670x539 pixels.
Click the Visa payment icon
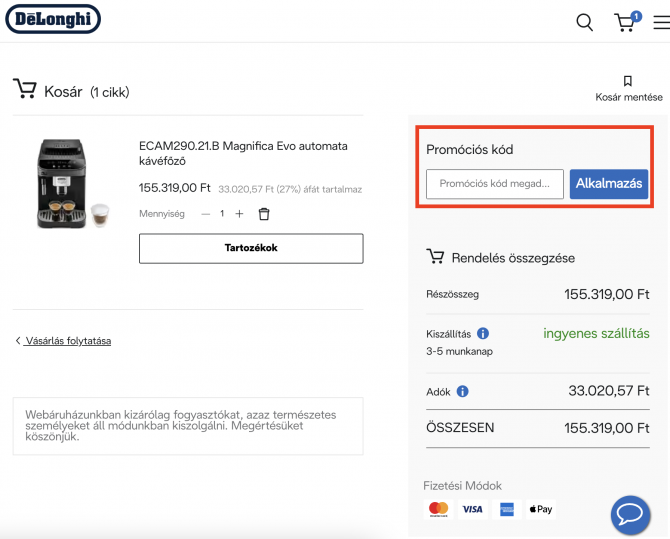[x=473, y=509]
